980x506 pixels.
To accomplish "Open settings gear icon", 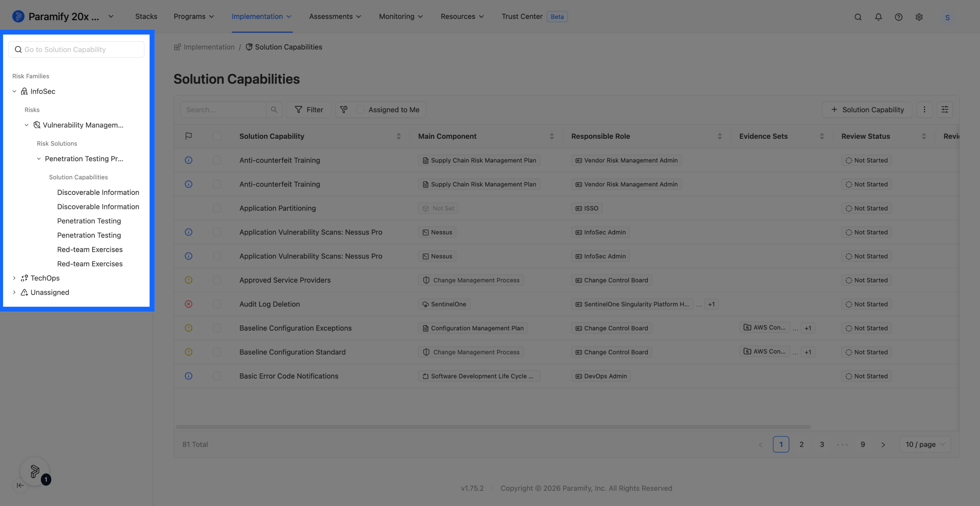I will pos(919,17).
